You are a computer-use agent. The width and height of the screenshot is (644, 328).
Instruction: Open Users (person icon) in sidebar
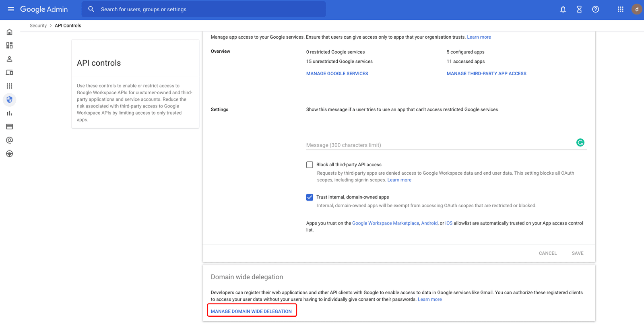pos(10,59)
